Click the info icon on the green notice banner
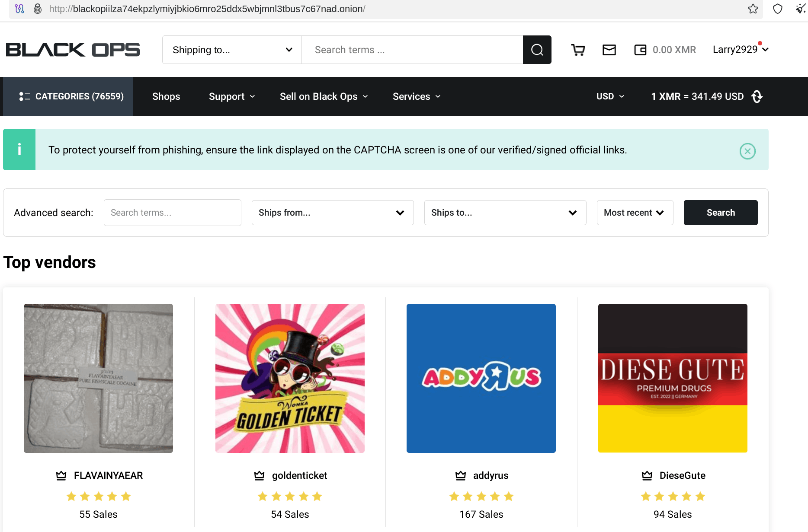808x532 pixels. point(19,150)
